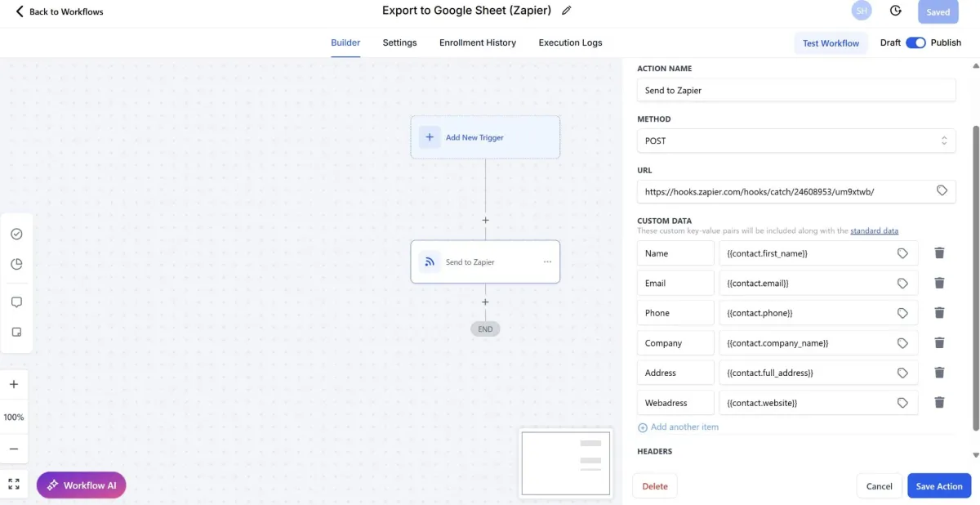Insert tag for the Email value field
The height and width of the screenshot is (505, 980).
click(902, 284)
